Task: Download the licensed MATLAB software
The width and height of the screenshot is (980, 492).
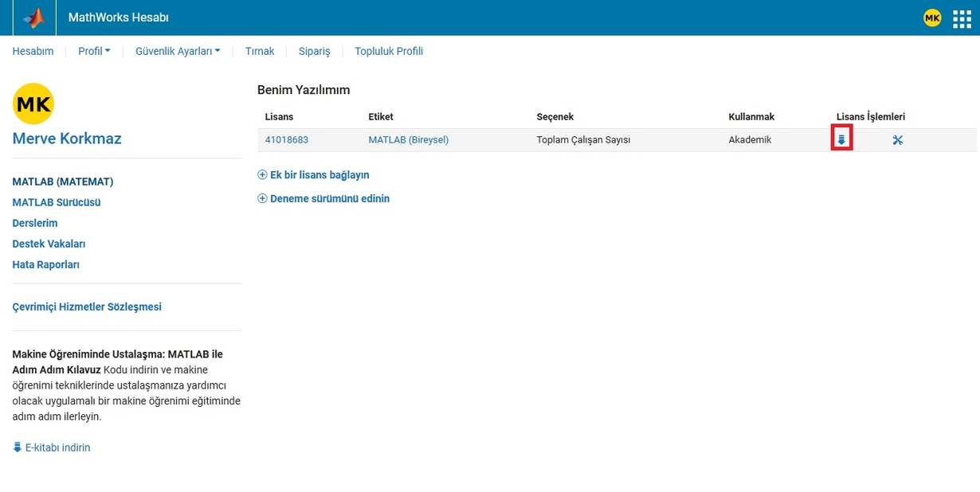Action: tap(841, 140)
